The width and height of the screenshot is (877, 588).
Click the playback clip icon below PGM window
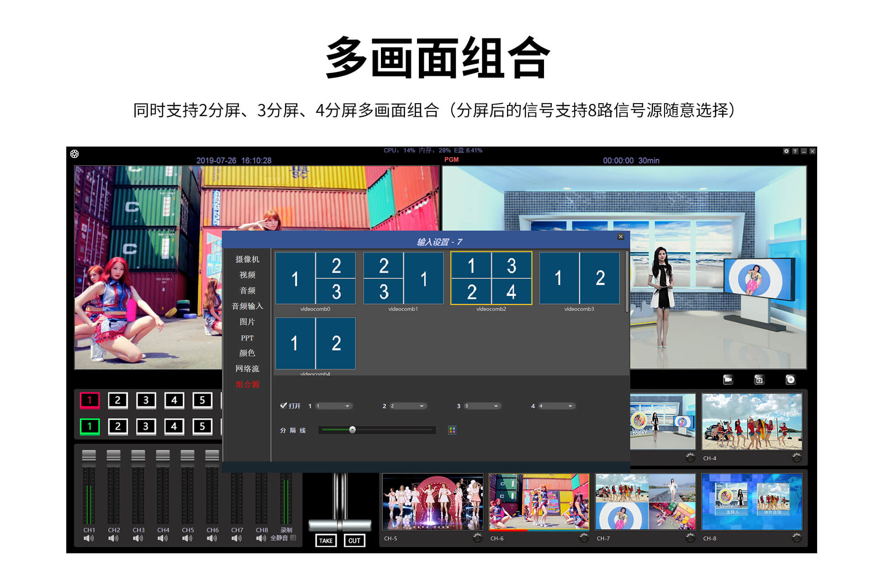(759, 379)
